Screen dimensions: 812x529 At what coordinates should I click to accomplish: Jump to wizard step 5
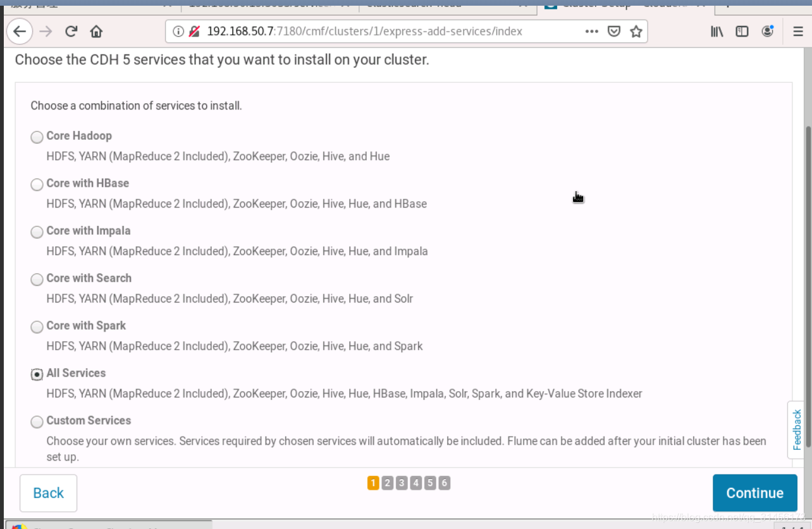[430, 483]
